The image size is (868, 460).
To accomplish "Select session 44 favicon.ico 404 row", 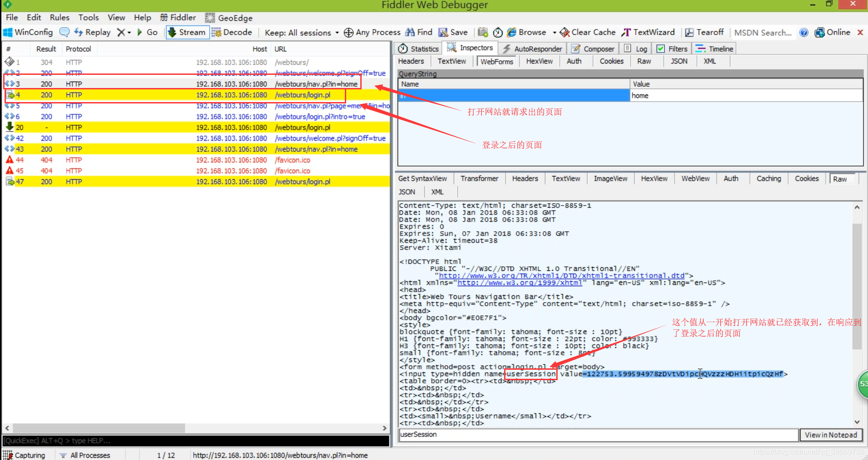I will [x=196, y=160].
